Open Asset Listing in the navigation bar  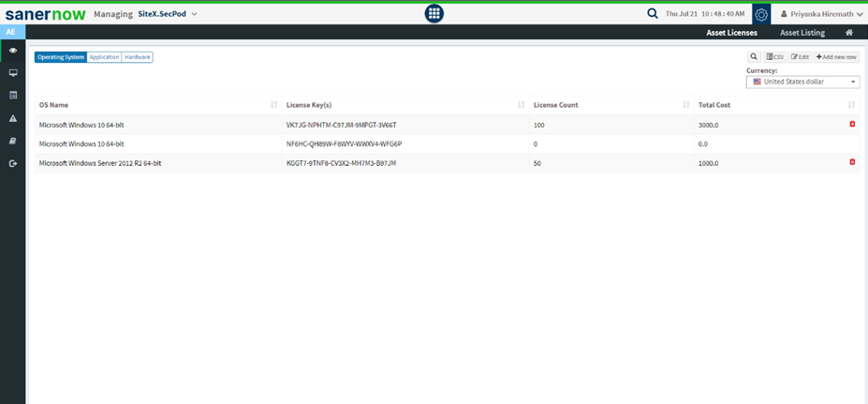click(x=802, y=33)
